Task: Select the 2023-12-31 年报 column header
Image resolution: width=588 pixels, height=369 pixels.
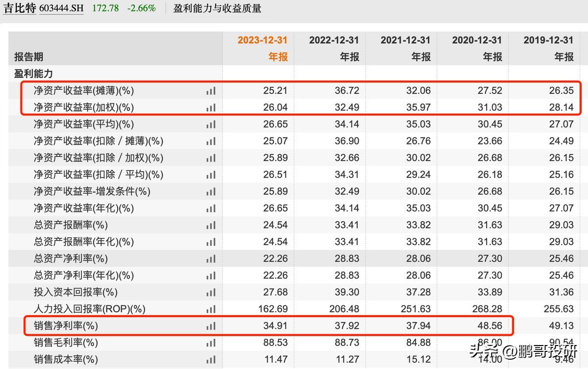Action: pyautogui.click(x=263, y=48)
